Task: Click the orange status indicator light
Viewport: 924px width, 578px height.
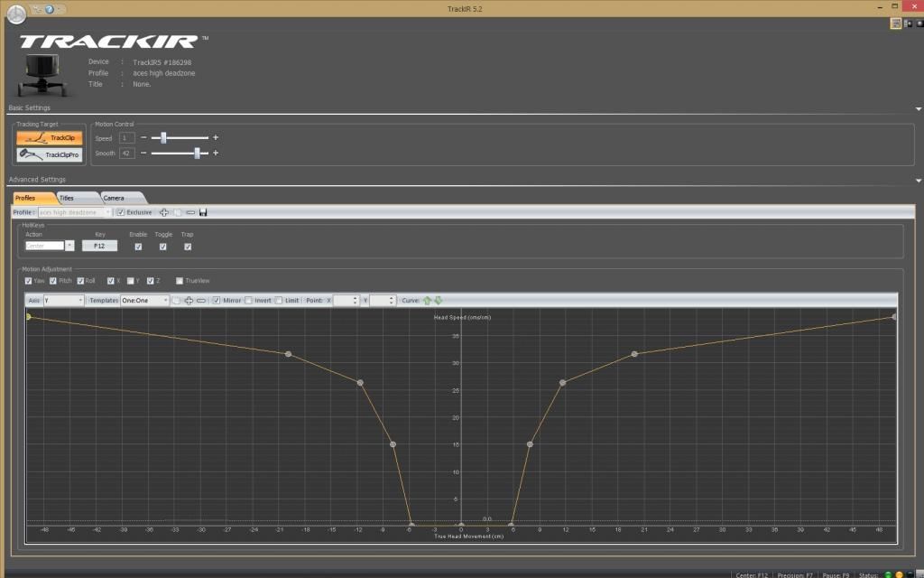Action: tap(900, 575)
